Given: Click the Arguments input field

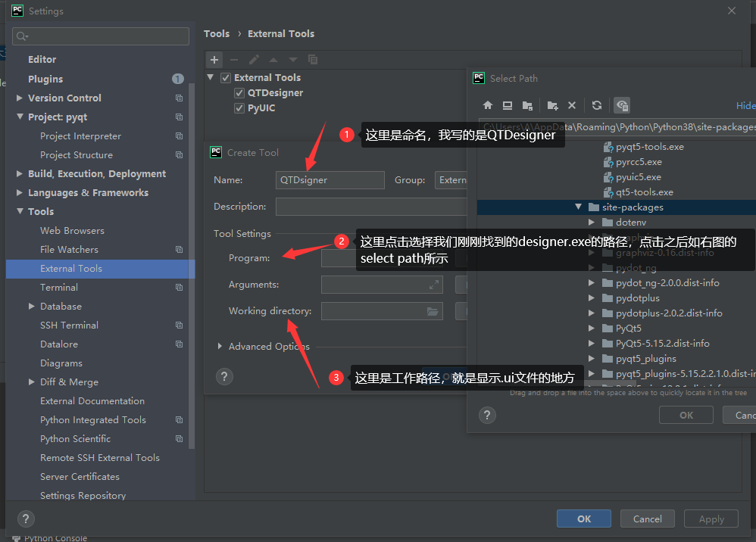Looking at the screenshot, I should (x=382, y=285).
